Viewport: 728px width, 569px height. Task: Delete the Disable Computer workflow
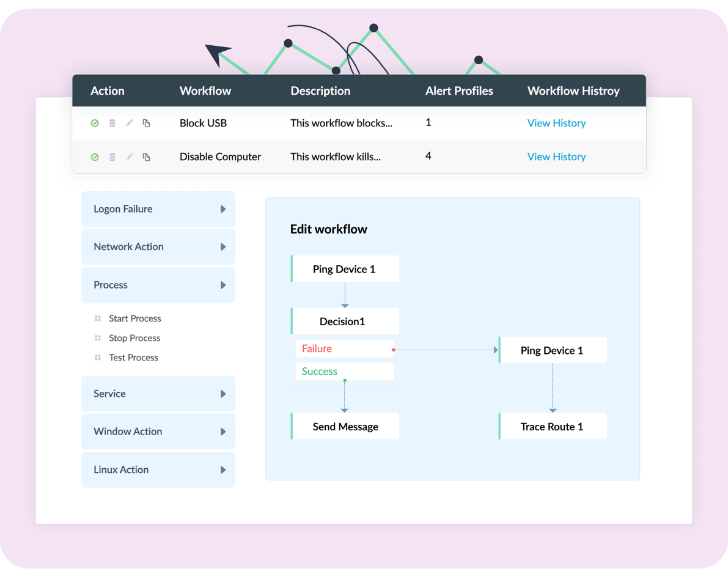point(112,156)
